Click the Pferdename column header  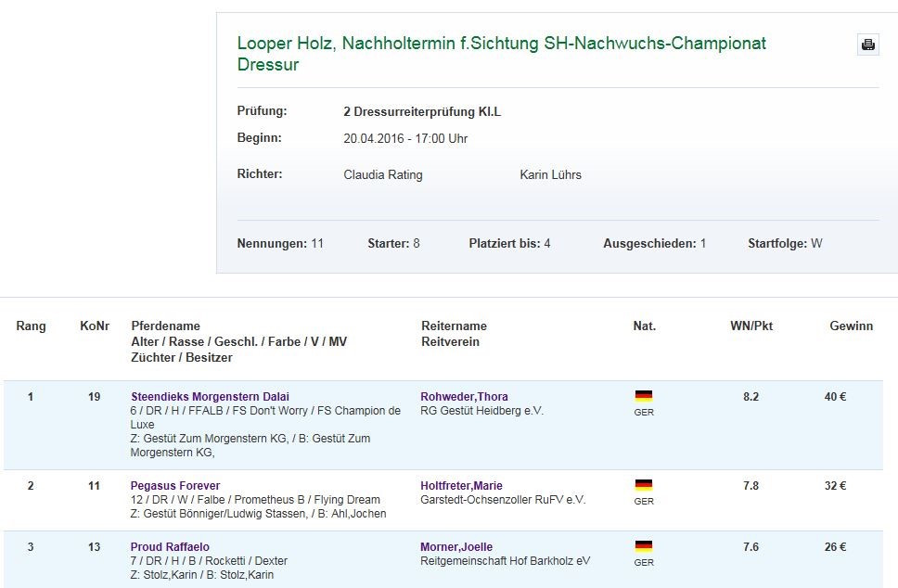166,326
